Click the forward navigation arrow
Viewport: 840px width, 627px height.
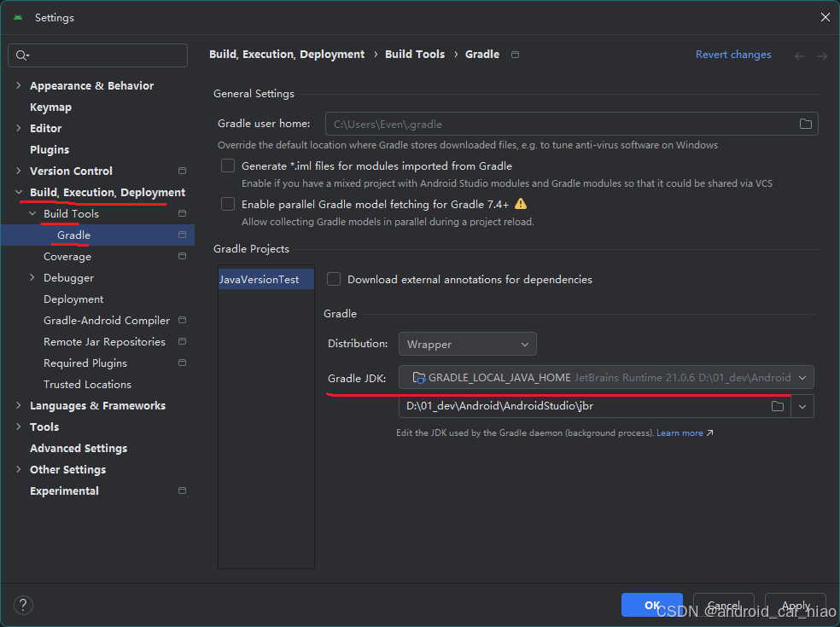(822, 55)
